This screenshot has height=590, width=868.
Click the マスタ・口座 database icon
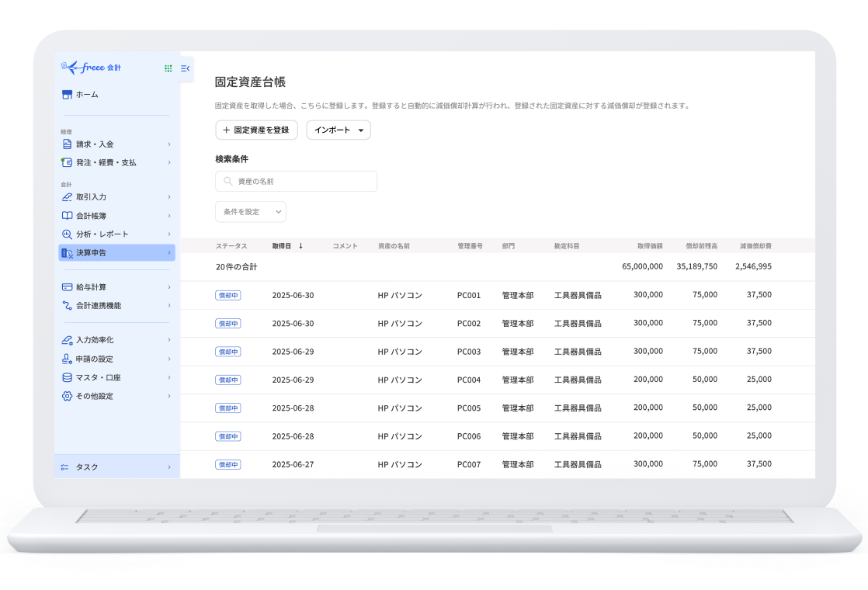[x=67, y=377]
